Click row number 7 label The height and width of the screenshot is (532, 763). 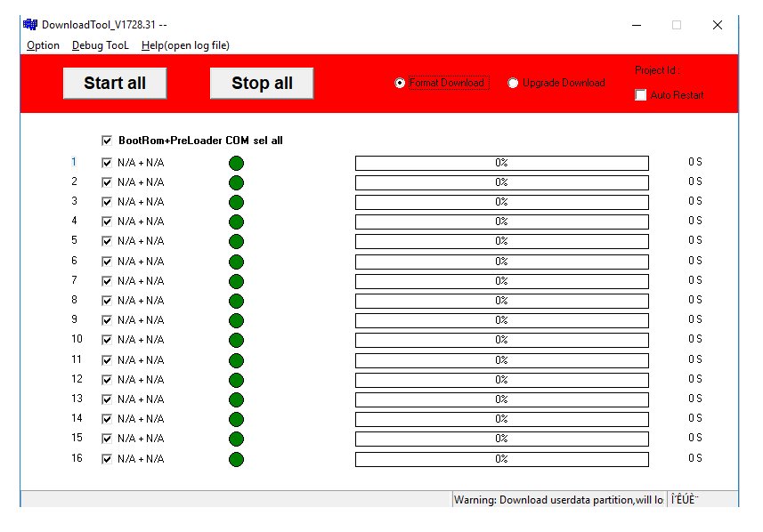click(x=74, y=280)
